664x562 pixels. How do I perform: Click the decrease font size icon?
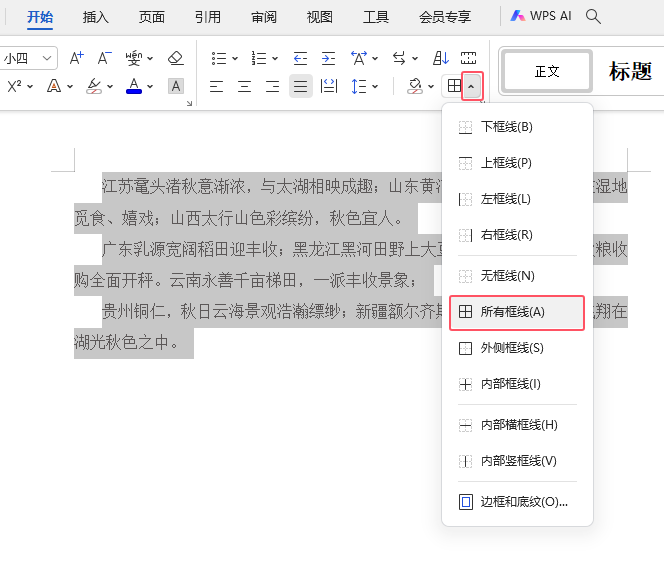[x=104, y=58]
